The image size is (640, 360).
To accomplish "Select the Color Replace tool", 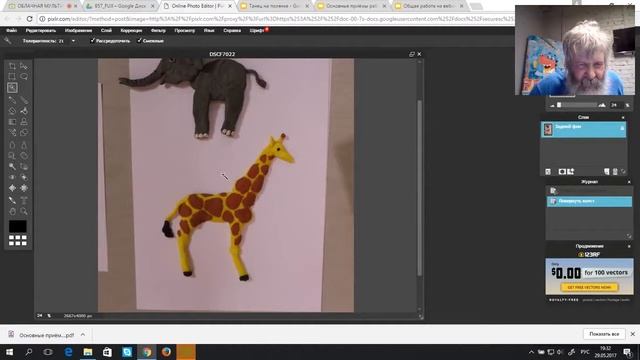I will click(12, 133).
